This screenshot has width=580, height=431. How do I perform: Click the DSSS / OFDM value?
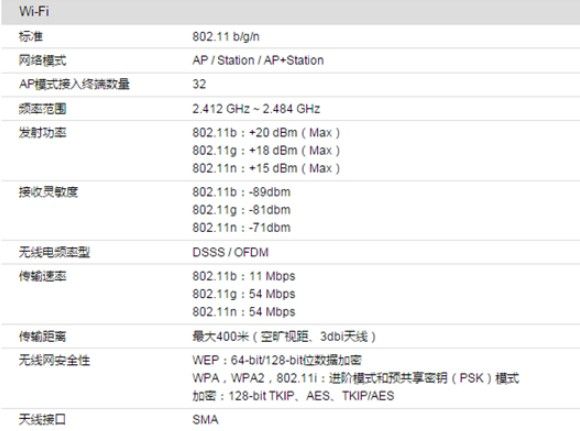(230, 252)
